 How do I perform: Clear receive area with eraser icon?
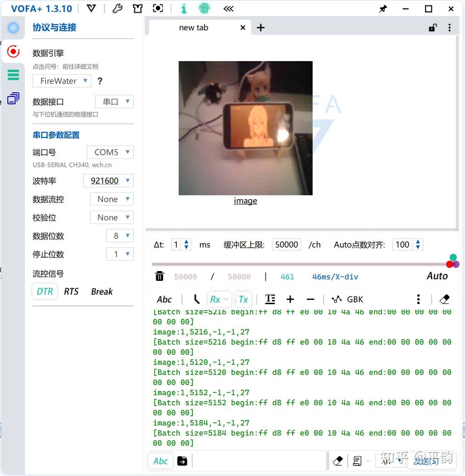coord(445,300)
